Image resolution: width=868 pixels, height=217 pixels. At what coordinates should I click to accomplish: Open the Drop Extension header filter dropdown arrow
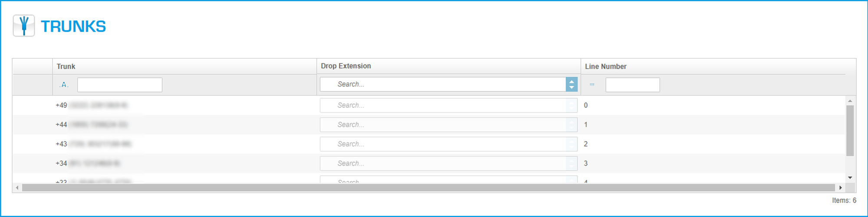(x=572, y=84)
